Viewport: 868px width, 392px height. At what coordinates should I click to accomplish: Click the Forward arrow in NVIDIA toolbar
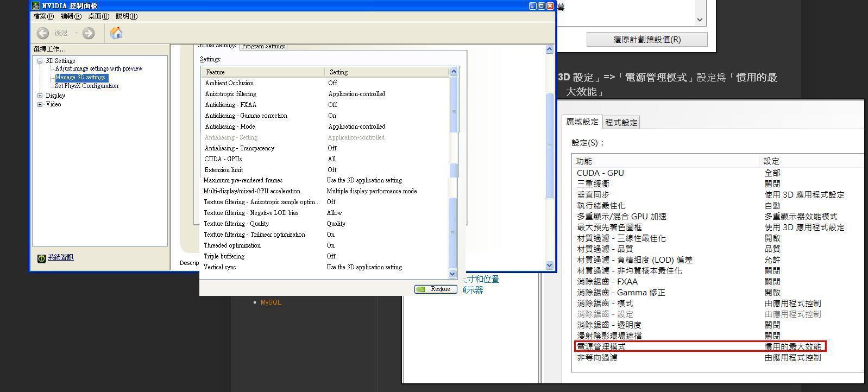(x=89, y=33)
